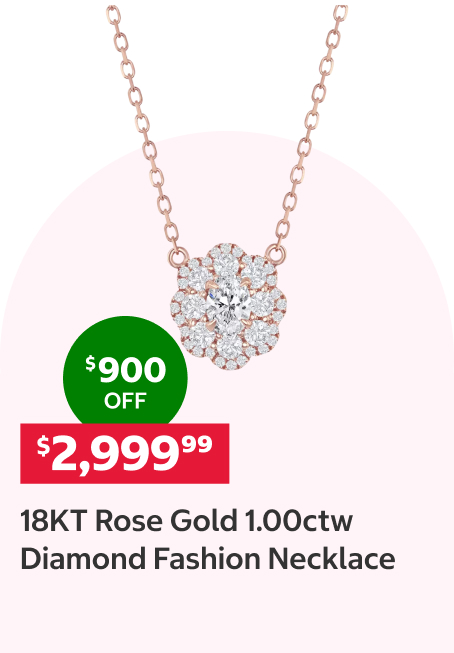454x653 pixels.
Task: Click the left rose gold chain
Action: coord(144,127)
